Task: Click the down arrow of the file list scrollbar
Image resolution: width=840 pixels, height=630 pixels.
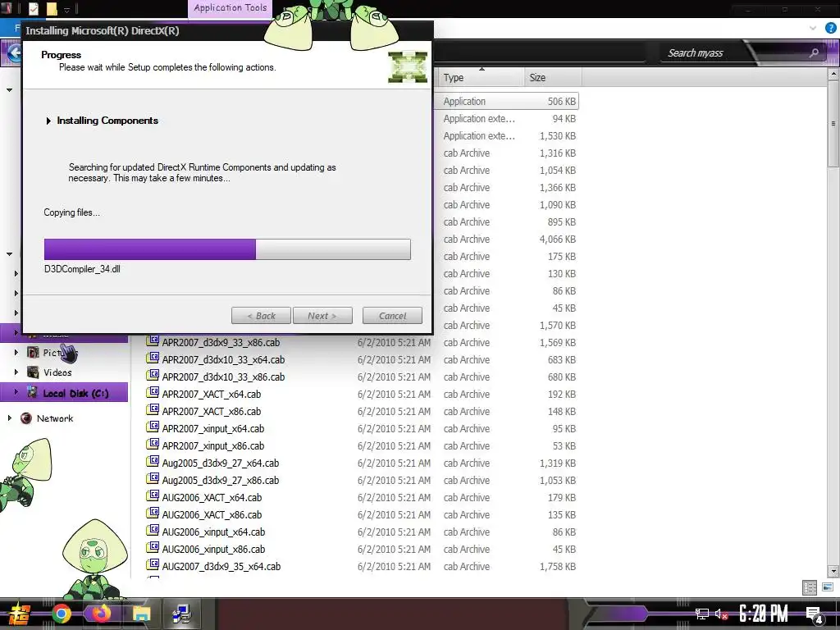Action: pos(833,571)
